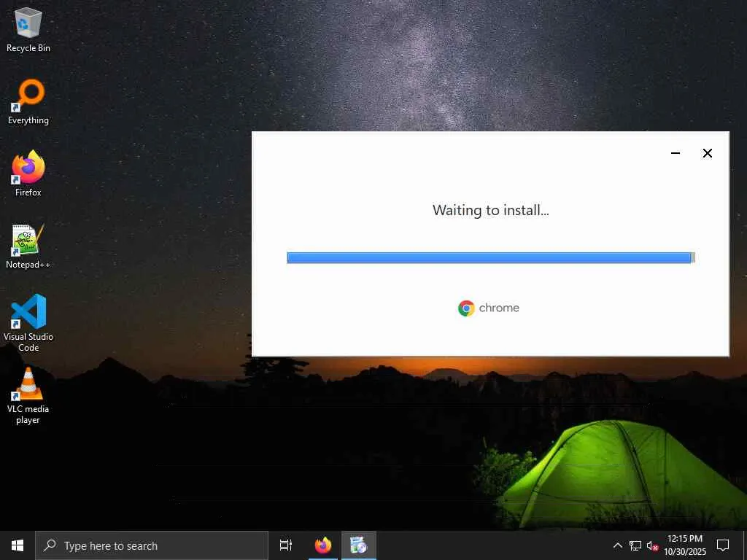Select the VLC media player desktop shortcut
The image size is (747, 560).
pyautogui.click(x=28, y=396)
